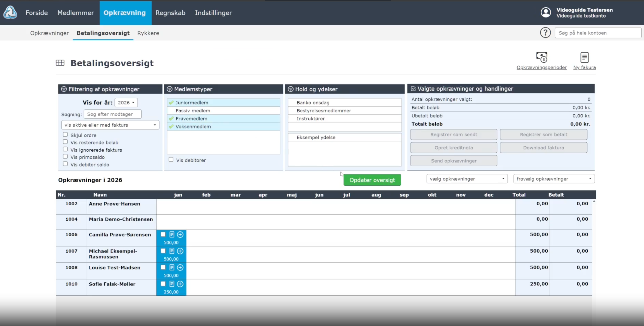The image size is (644, 326).
Task: Click plus icon in Sofie Falsk-Møller row
Action: [x=180, y=284]
